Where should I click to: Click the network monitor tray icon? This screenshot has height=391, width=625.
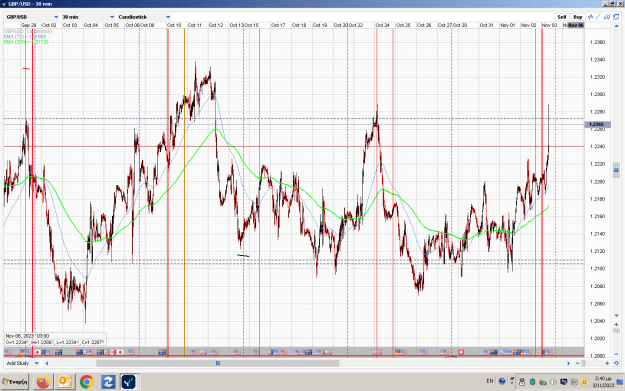[564, 382]
